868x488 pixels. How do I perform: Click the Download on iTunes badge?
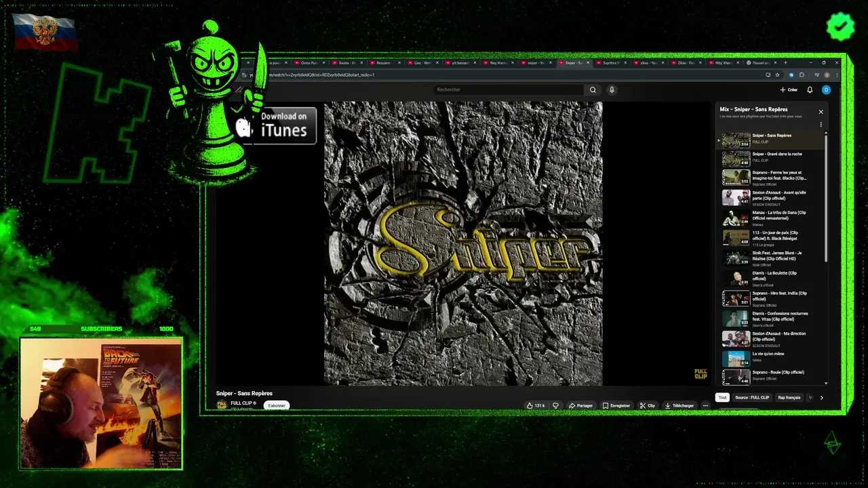277,125
